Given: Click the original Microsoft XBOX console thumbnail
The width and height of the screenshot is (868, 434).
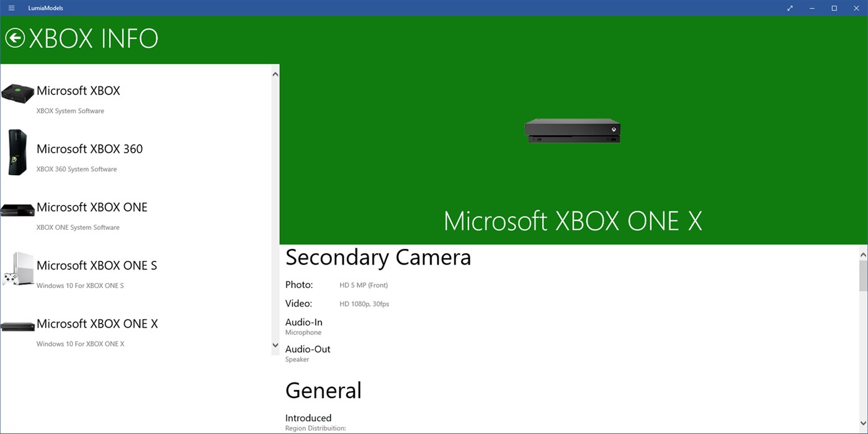Looking at the screenshot, I should click(x=17, y=93).
